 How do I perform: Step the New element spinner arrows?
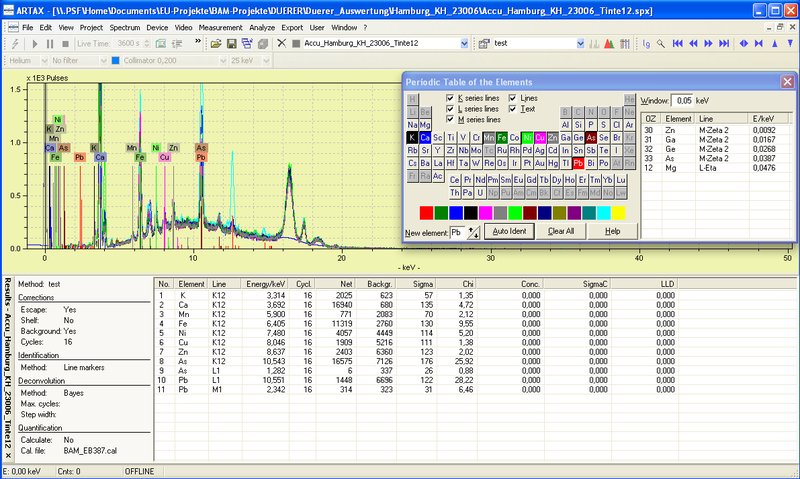click(x=473, y=233)
